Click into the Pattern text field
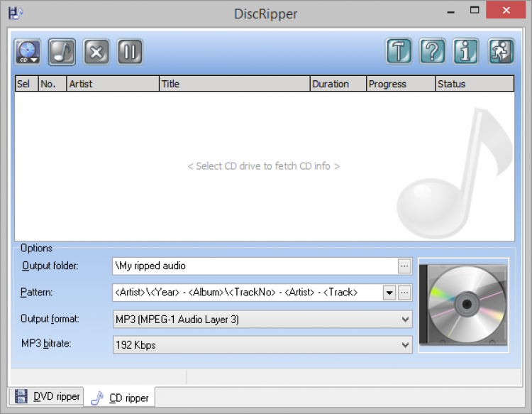 click(x=248, y=293)
